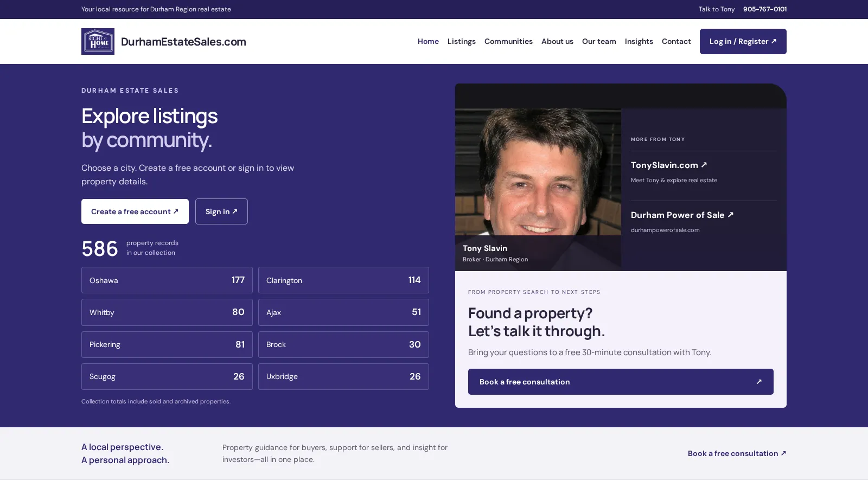Open the Listings menu item
The image size is (868, 488).
[x=462, y=41]
